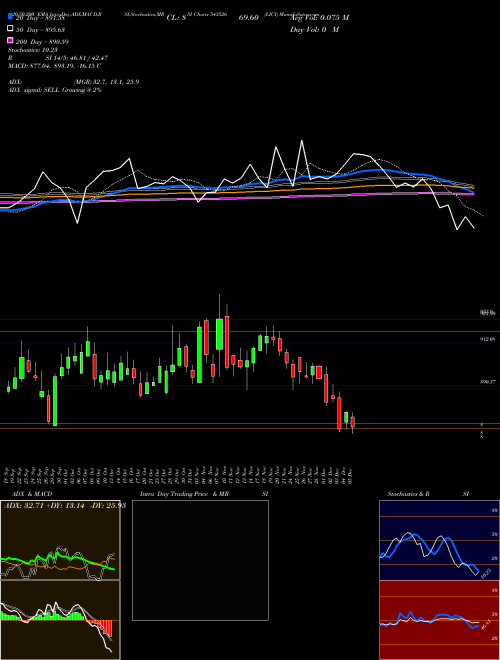500x660 pixels.
Task: Click the white 50 Day EMA legend swatch
Action: coord(10,29)
